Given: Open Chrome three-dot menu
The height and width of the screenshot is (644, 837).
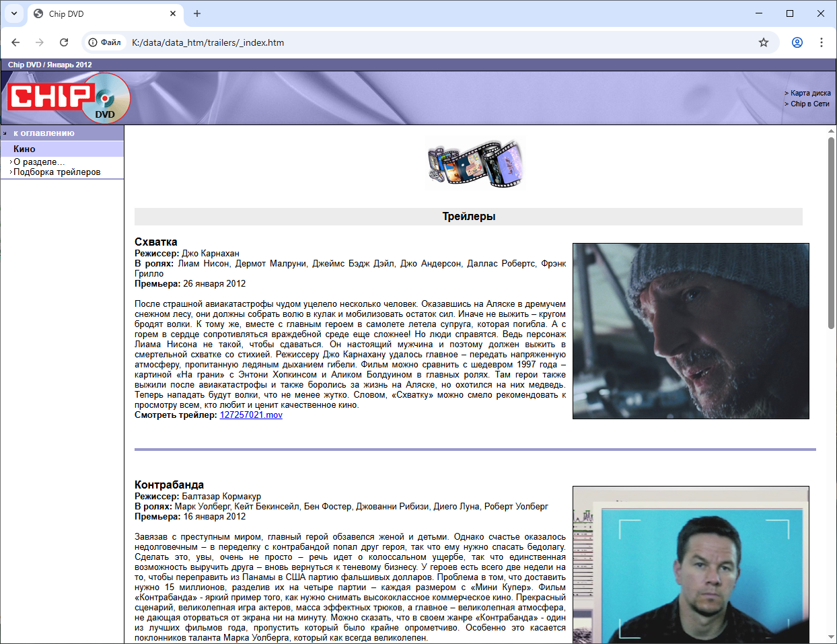Looking at the screenshot, I should point(821,42).
